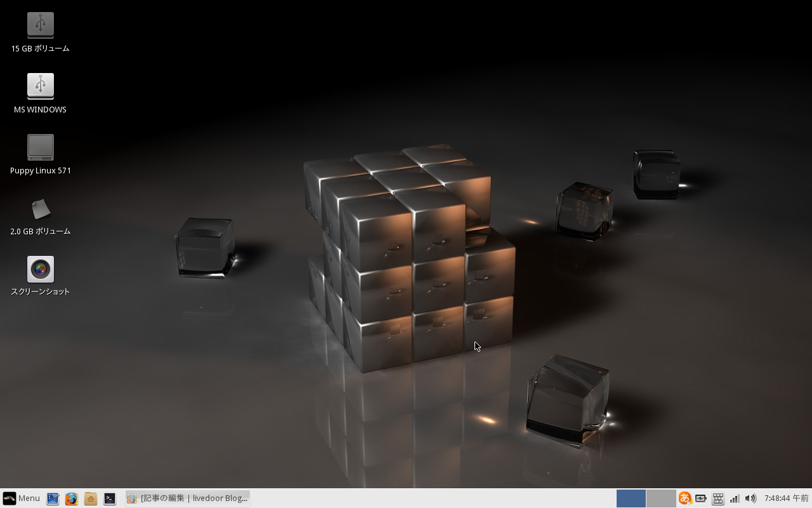The height and width of the screenshot is (508, 812).
Task: Select the 2.0 GB ボリューム card icon
Action: pyautogui.click(x=41, y=208)
